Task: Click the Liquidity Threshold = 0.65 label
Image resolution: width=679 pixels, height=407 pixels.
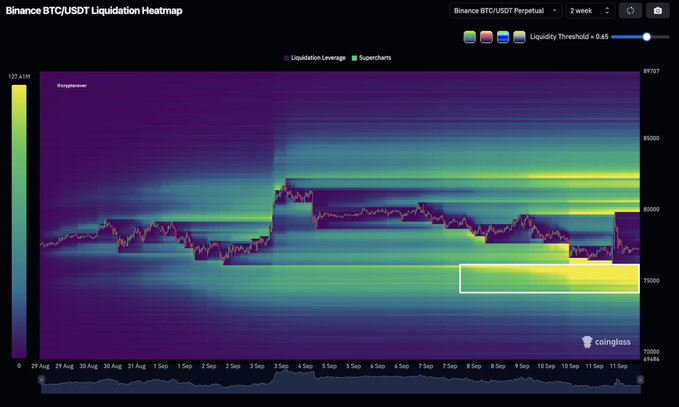Action: 569,37
